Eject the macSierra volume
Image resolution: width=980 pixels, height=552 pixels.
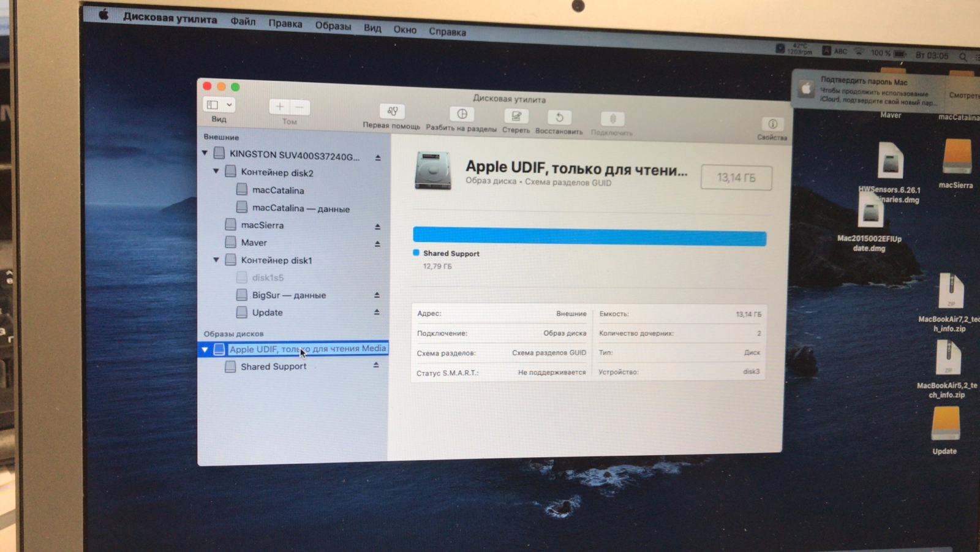(x=377, y=227)
